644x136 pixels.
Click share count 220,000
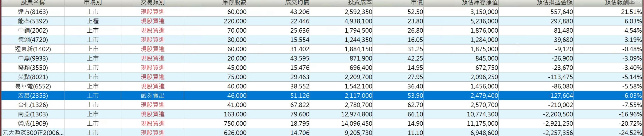pyautogui.click(x=235, y=21)
